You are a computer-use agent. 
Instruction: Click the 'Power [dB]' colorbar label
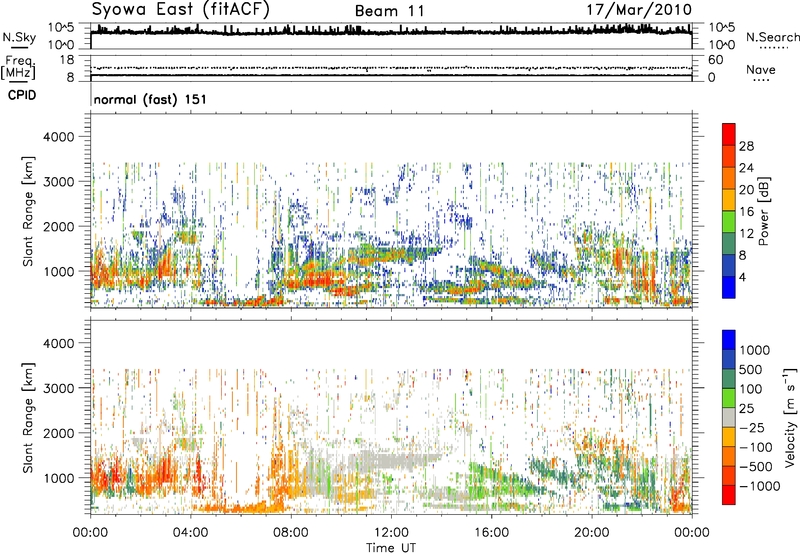764,212
